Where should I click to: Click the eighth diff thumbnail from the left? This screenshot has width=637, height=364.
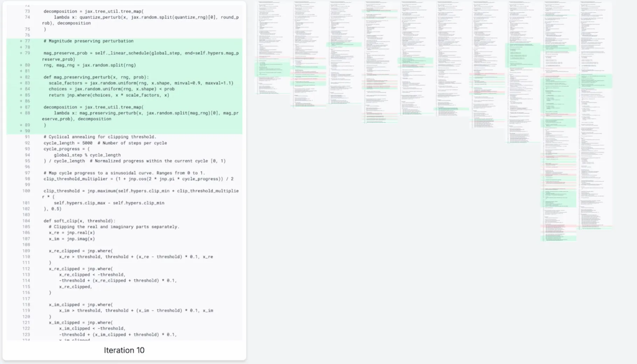(x=524, y=72)
